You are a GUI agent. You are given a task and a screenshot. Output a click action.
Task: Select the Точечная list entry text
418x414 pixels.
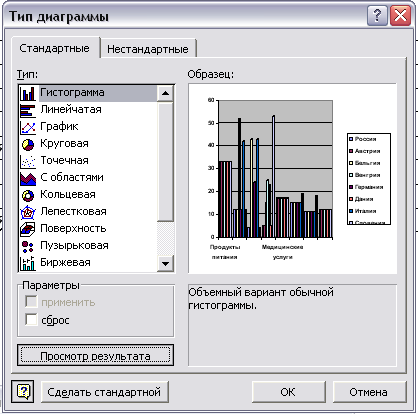pos(64,160)
